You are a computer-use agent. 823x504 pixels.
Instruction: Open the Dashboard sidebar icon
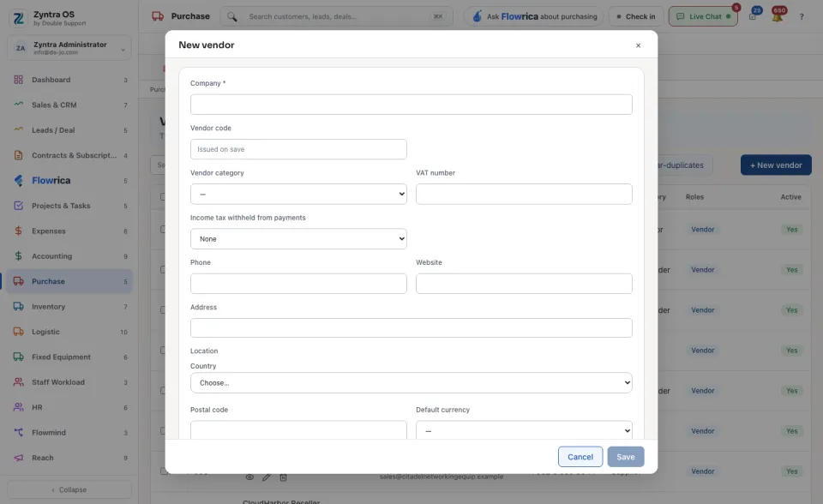[x=18, y=80]
